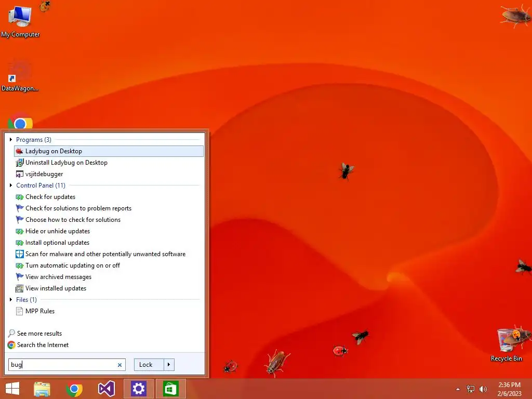Clear the search box with the X button
The height and width of the screenshot is (399, 532).
tap(119, 365)
